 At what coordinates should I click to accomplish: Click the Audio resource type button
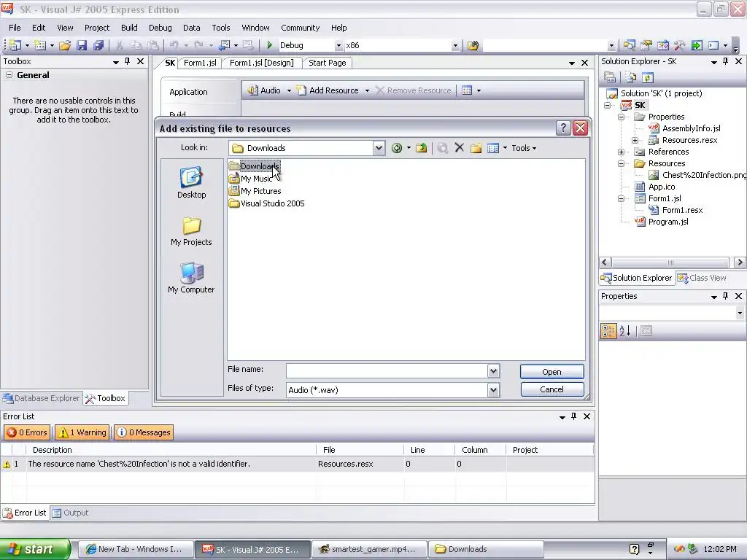pos(264,90)
